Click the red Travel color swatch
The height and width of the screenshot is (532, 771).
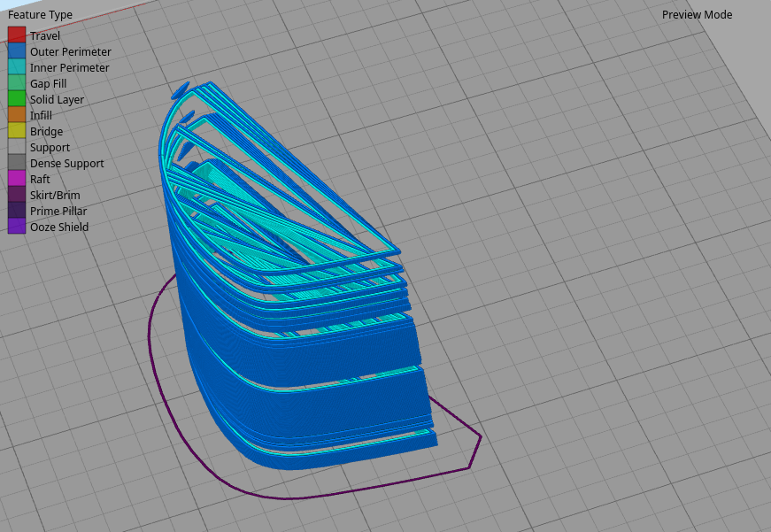pos(17,35)
